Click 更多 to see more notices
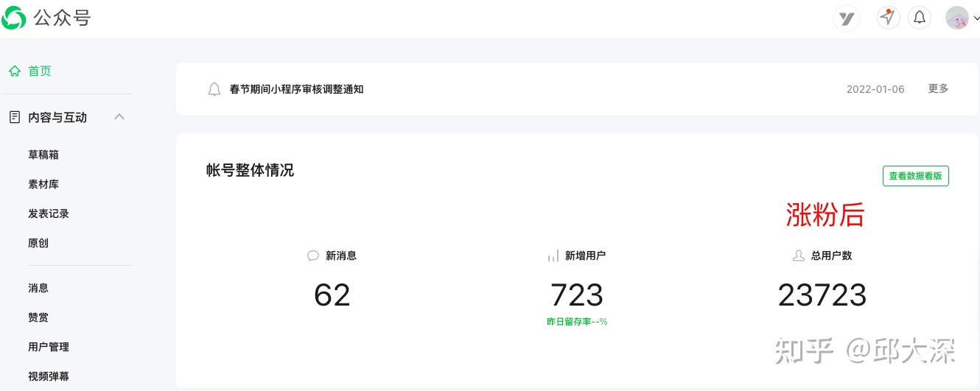 coord(938,88)
